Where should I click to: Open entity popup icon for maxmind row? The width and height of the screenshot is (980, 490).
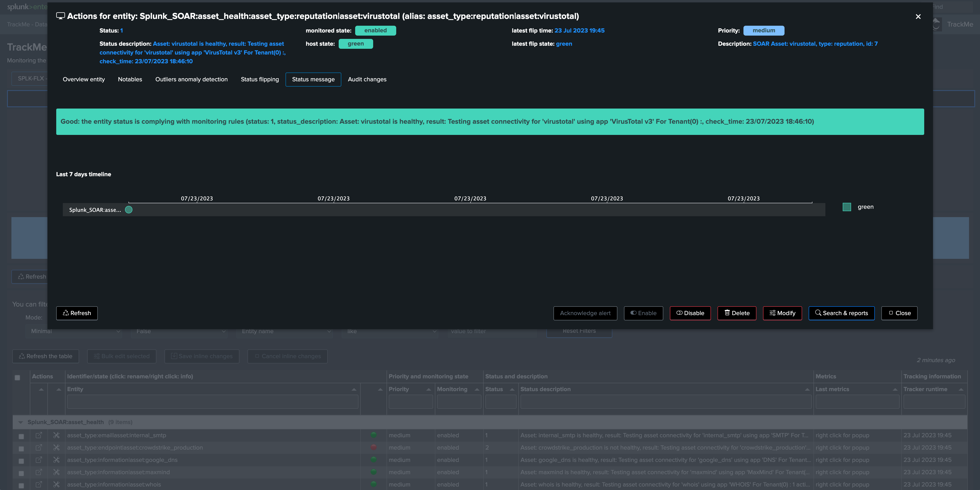pos(39,472)
